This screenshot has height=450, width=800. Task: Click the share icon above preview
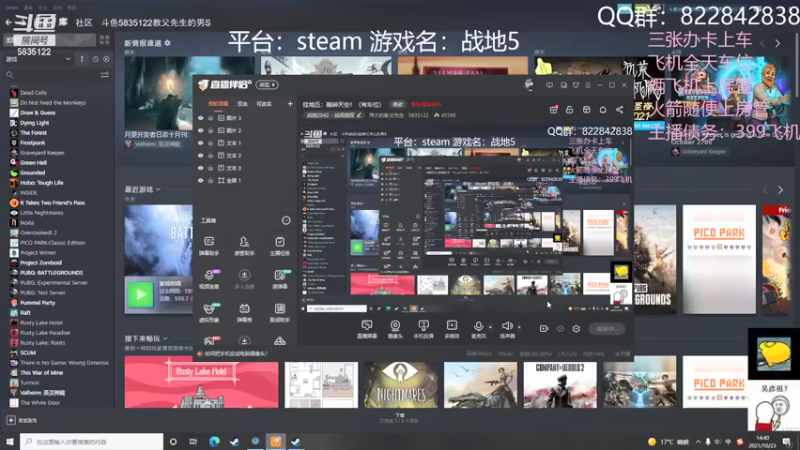[x=619, y=110]
